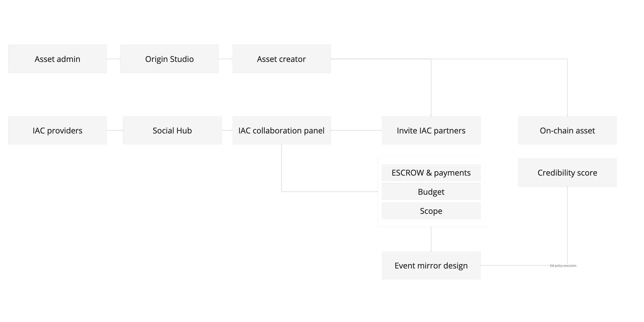This screenshot has width=644, height=322.
Task: Click line linking collaboration panel to Invite IAC partners
Action: 356,130
